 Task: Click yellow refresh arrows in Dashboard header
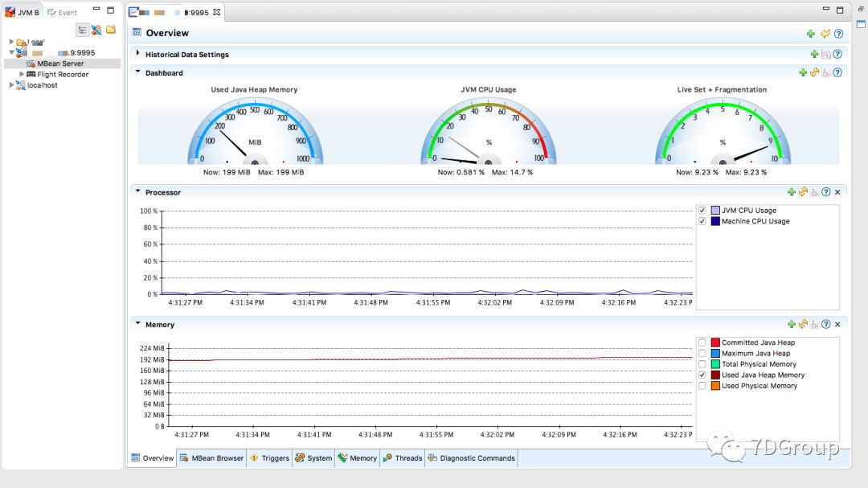[814, 72]
